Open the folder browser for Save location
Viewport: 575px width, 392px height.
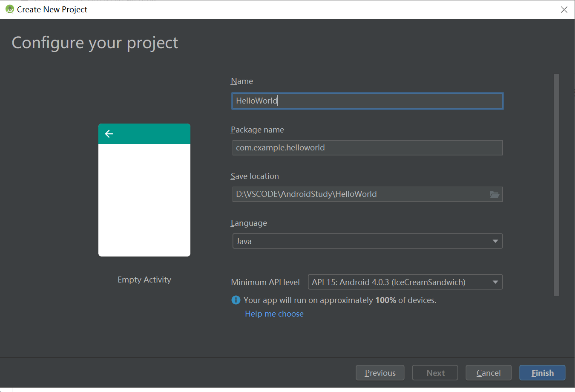pos(494,194)
